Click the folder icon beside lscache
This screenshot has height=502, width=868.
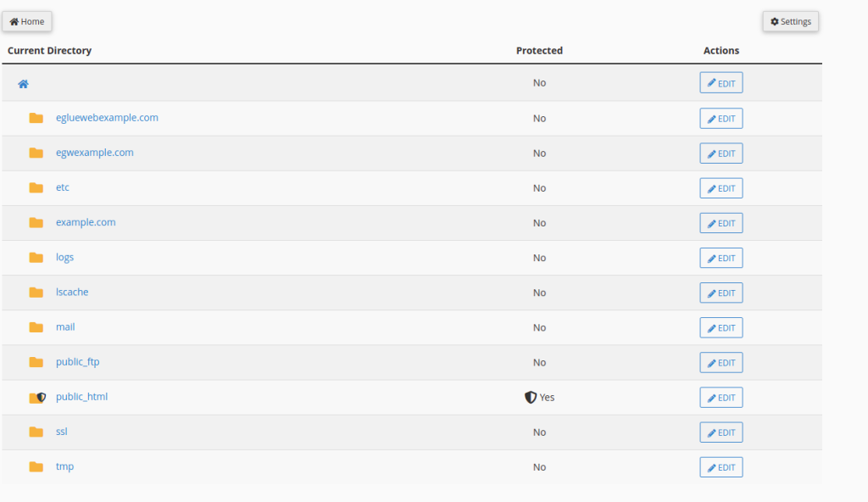(x=36, y=293)
